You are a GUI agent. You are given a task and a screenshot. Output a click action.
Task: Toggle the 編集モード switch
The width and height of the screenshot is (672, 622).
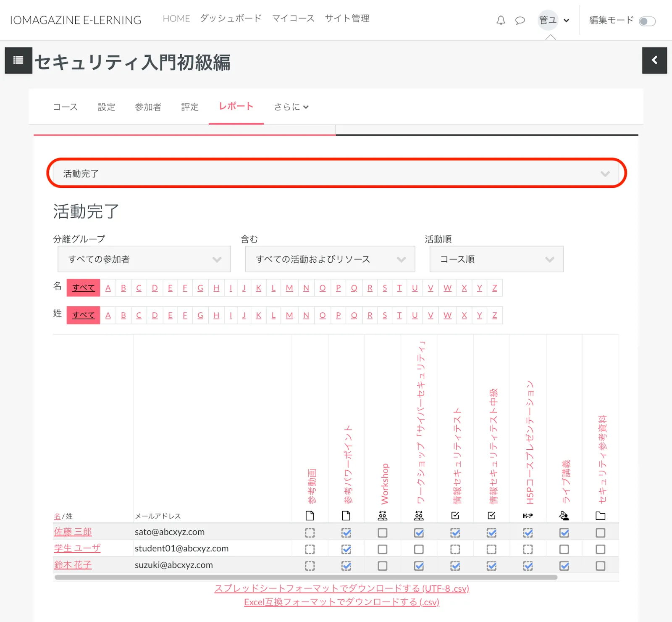pyautogui.click(x=647, y=21)
